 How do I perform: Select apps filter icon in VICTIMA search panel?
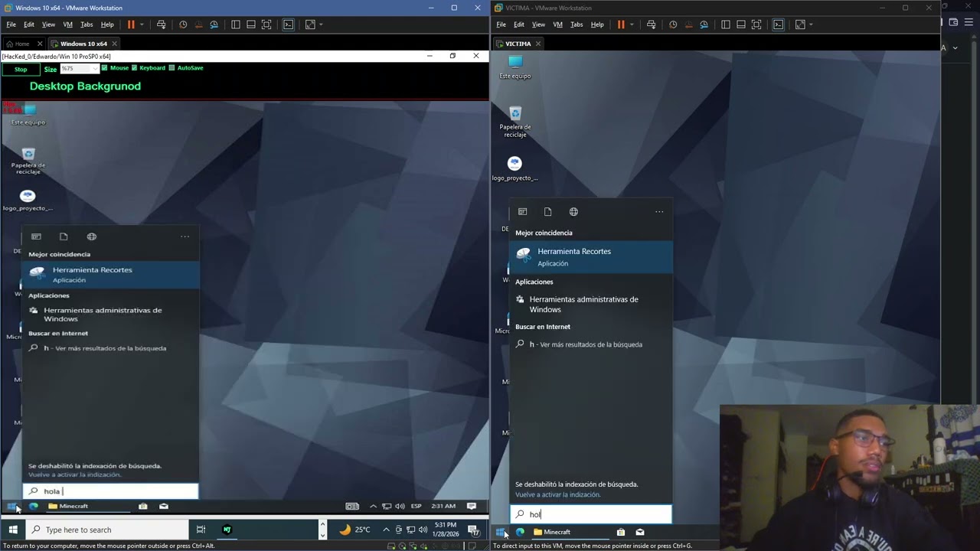tap(522, 212)
